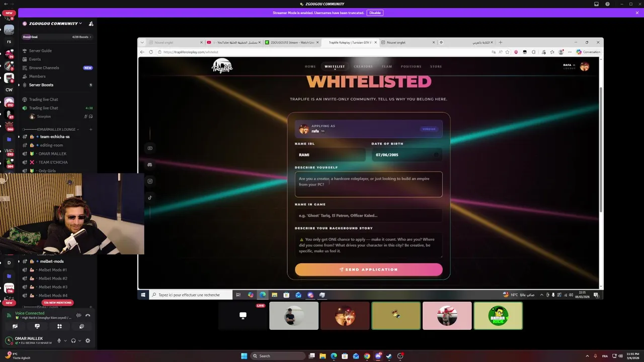Open the Windows Start button on host taskbar
The height and width of the screenshot is (362, 644).
244,356
